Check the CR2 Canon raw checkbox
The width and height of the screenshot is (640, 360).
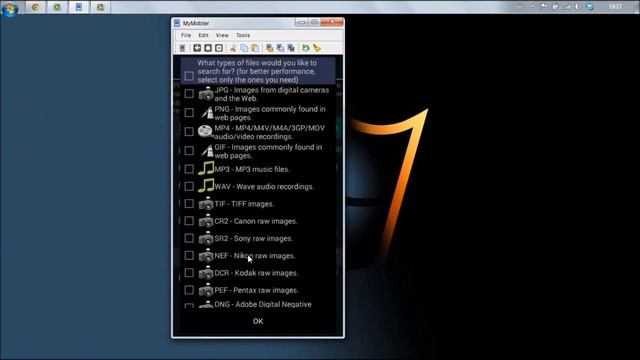(189, 221)
